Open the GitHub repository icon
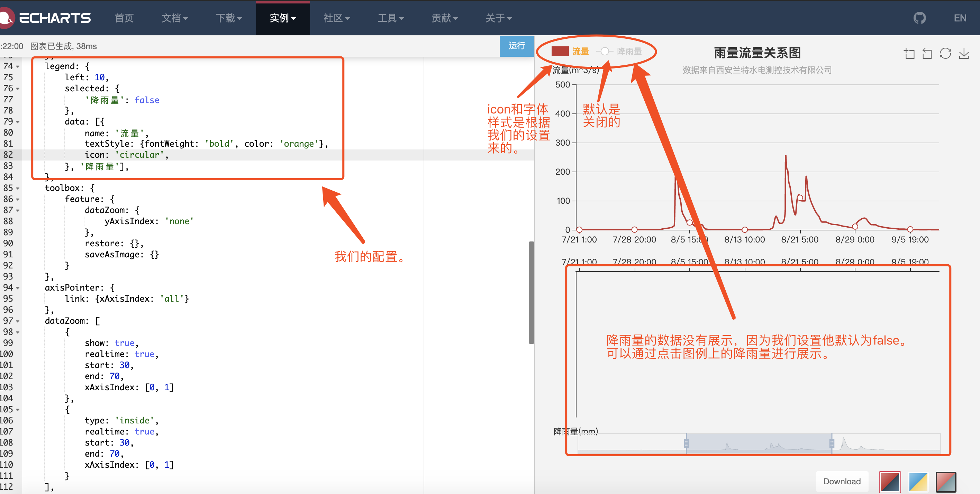The width and height of the screenshot is (980, 494). pos(919,18)
